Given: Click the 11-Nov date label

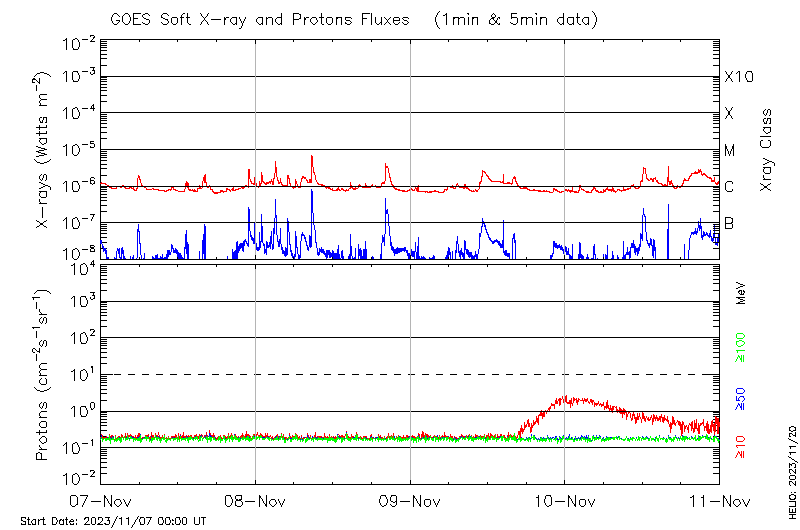Looking at the screenshot, I should (x=718, y=501).
